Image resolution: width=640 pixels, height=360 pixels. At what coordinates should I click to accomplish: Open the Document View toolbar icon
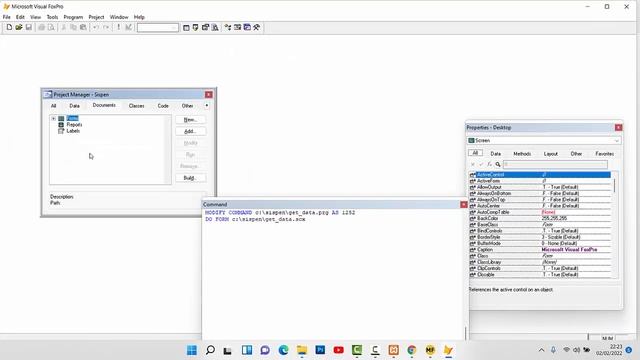point(215,27)
